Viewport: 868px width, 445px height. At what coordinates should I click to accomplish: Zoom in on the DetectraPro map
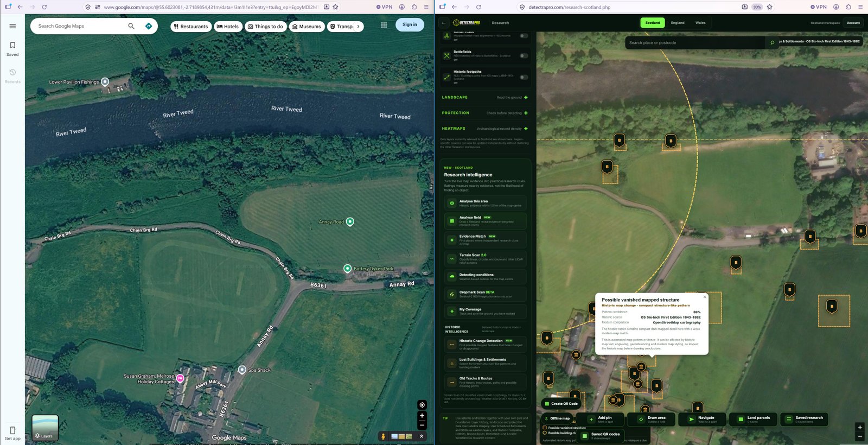860,428
